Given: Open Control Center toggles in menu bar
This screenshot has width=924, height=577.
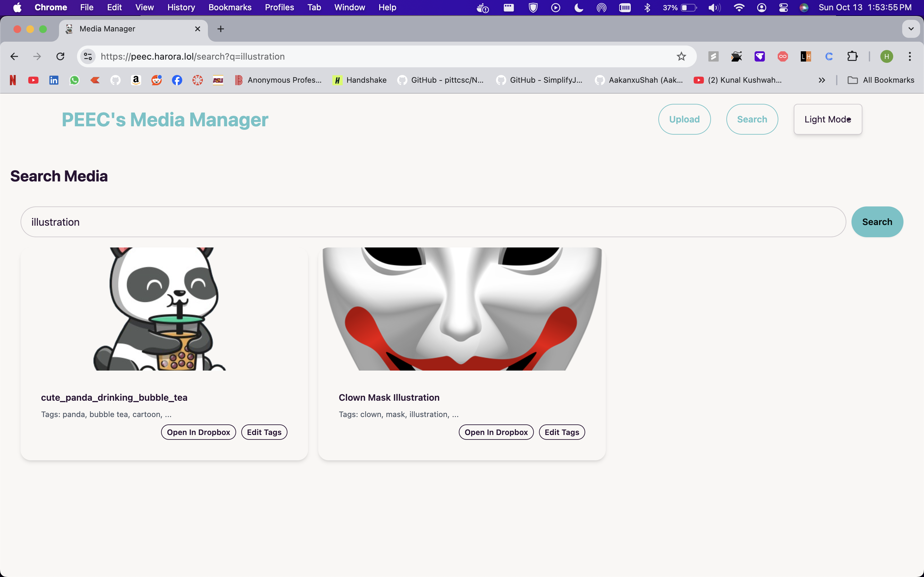Looking at the screenshot, I should pyautogui.click(x=783, y=8).
